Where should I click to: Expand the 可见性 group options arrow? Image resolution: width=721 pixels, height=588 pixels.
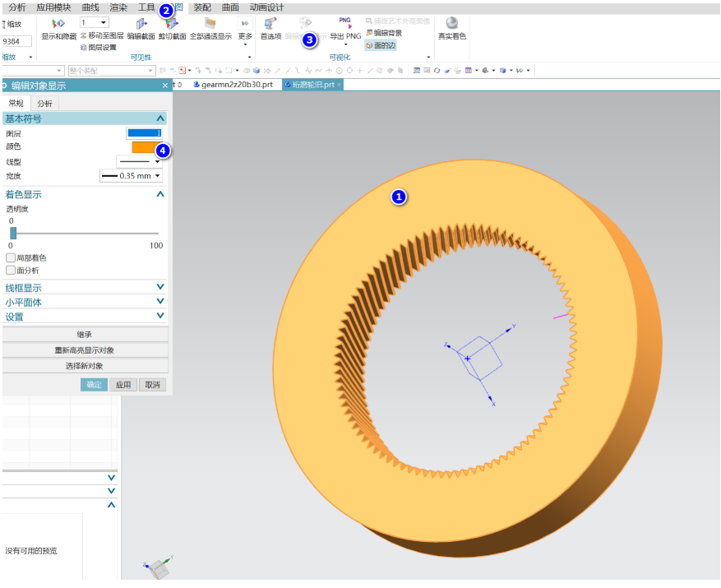click(250, 57)
